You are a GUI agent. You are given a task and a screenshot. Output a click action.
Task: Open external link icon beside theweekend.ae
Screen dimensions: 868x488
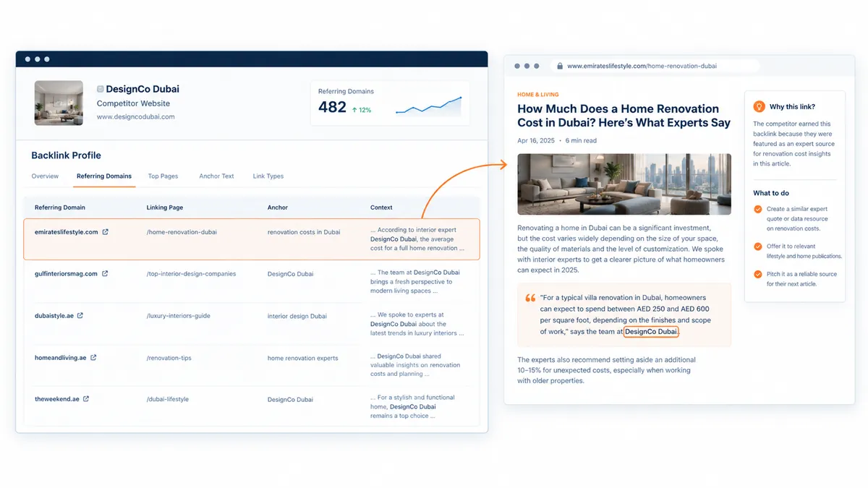tap(86, 399)
